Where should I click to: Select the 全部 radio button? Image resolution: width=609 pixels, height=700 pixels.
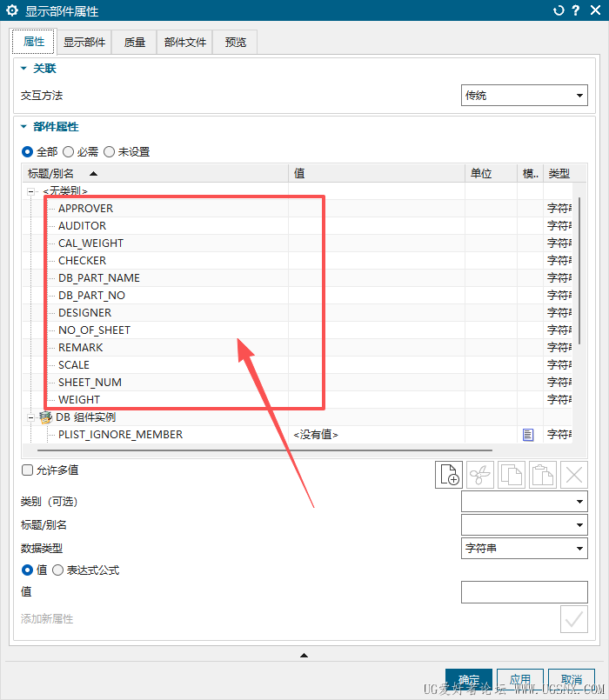pos(27,152)
